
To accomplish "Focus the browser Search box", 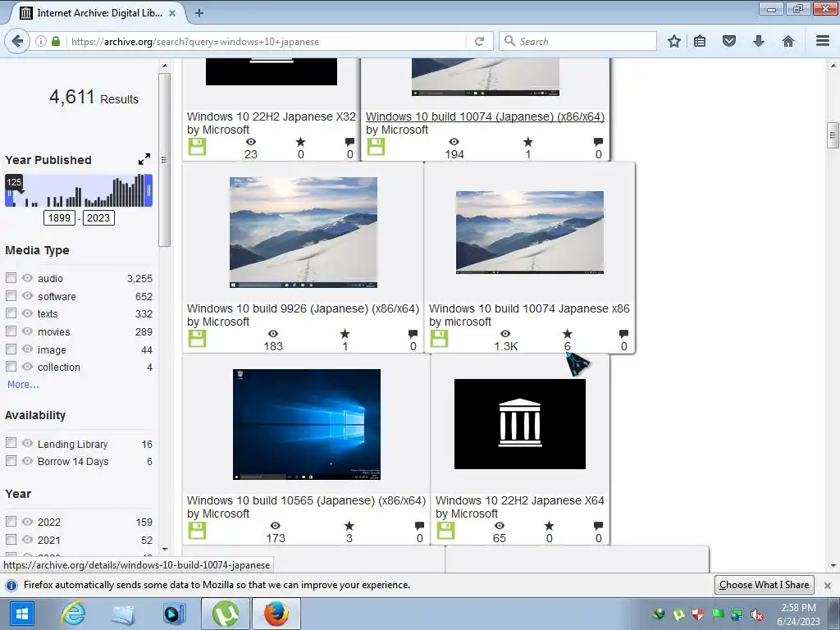I will pyautogui.click(x=577, y=41).
